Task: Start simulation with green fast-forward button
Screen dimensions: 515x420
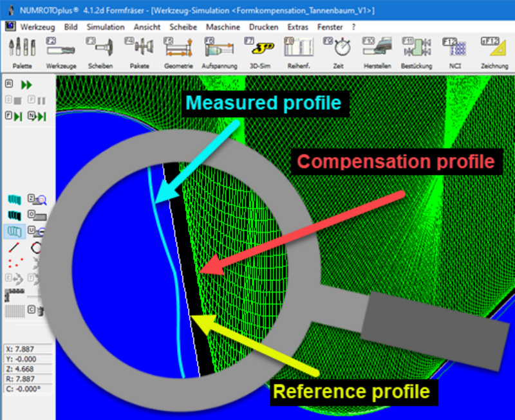Action: (x=26, y=85)
